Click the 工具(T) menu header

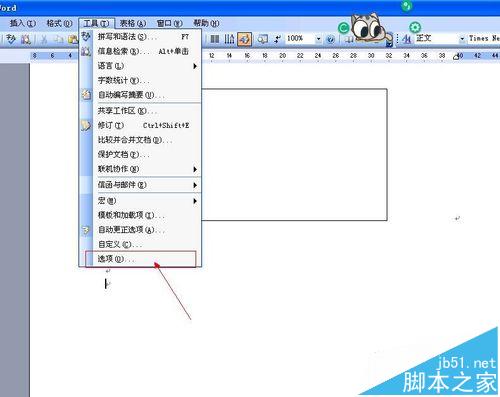coord(96,23)
